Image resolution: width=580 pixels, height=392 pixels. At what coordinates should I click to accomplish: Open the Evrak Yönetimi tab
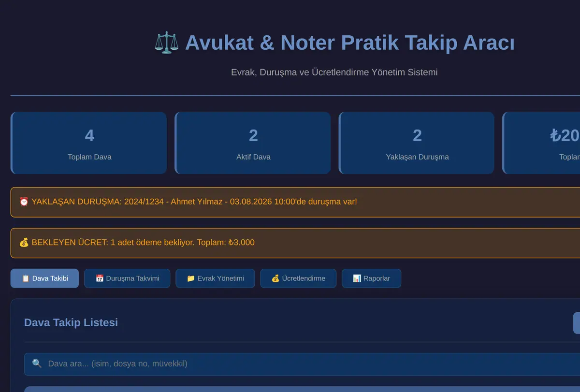pyautogui.click(x=215, y=278)
